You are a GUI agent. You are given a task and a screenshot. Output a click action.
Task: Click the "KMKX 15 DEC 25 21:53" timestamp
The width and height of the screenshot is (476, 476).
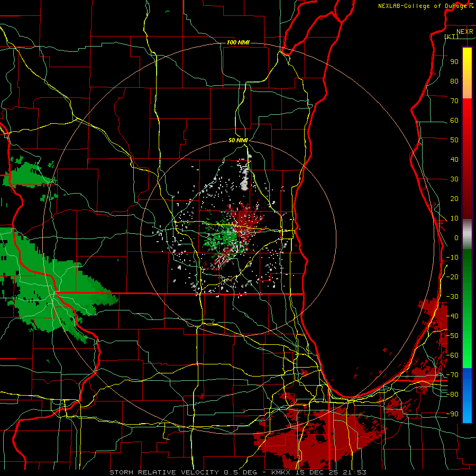[319, 472]
